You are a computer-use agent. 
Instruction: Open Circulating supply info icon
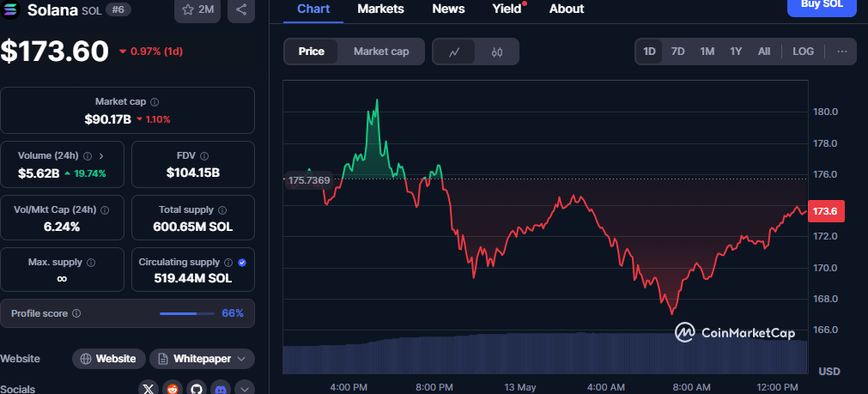[x=228, y=263]
